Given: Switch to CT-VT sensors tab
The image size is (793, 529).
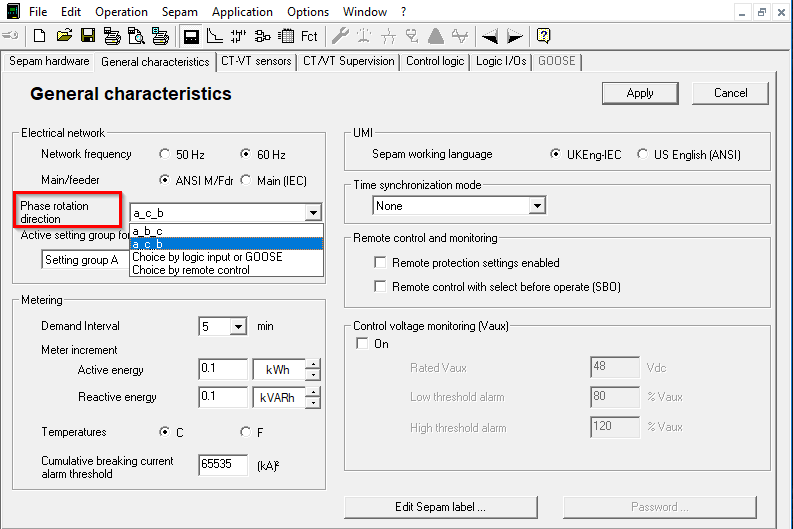Looking at the screenshot, I should (256, 61).
